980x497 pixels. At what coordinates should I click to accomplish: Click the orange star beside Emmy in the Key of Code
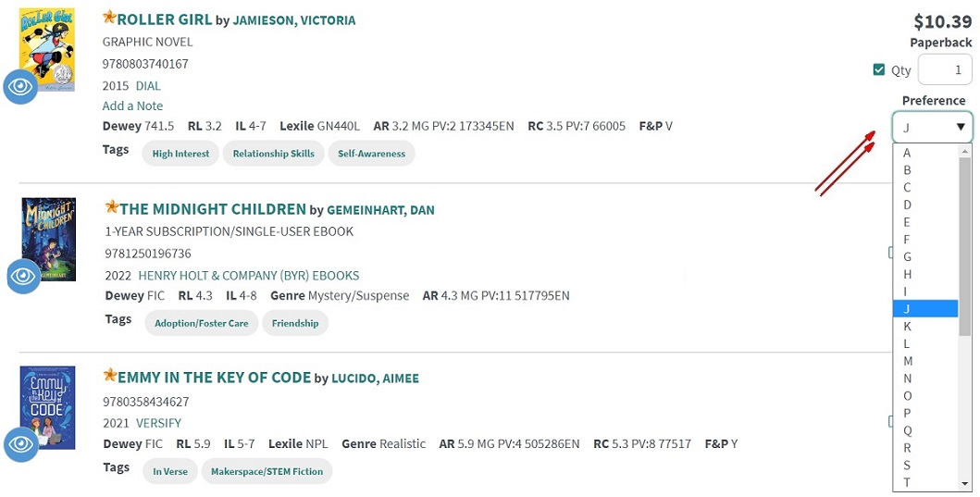[x=110, y=375]
